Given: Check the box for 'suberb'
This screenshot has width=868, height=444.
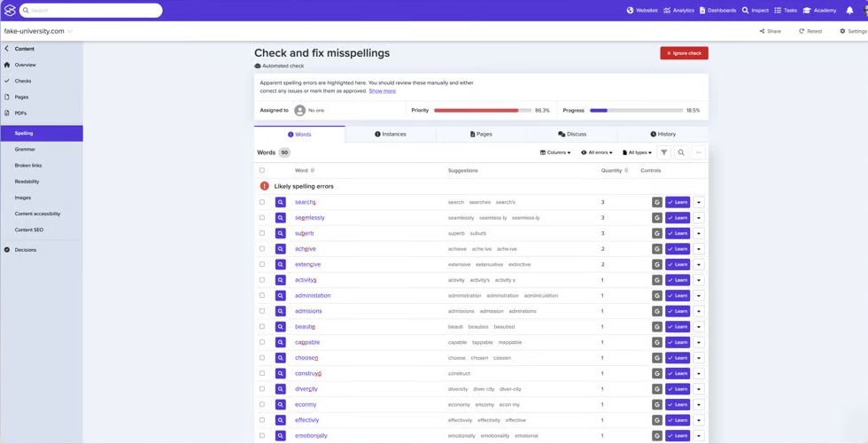Looking at the screenshot, I should pos(262,233).
